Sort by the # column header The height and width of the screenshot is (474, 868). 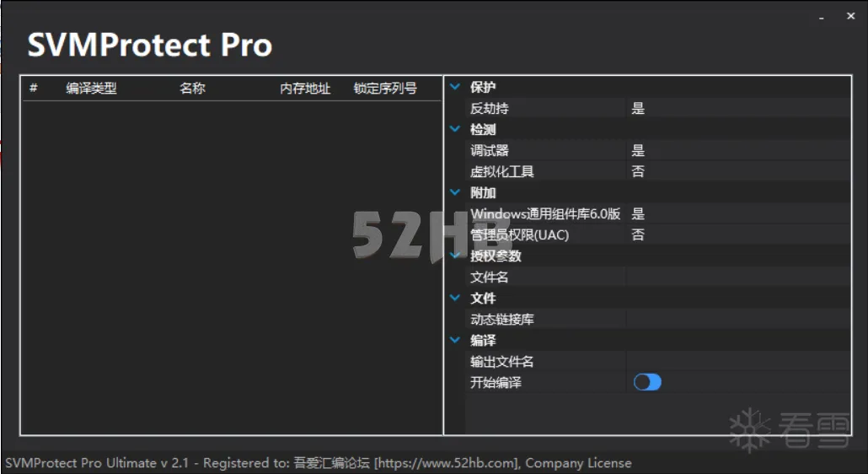[33, 88]
